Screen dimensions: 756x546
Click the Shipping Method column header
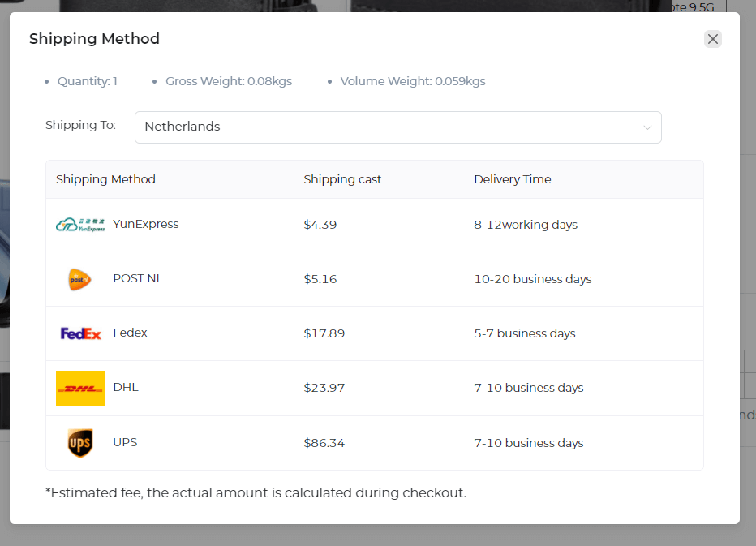[x=105, y=179]
